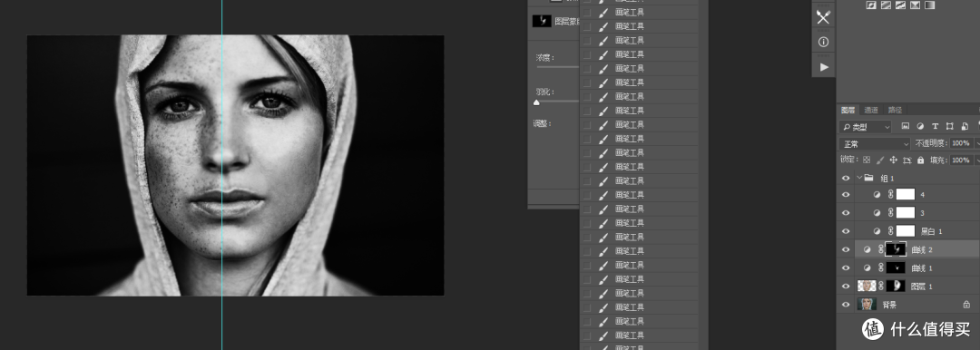Select the 图层 1 mask thumbnail
This screenshot has height=350, width=980.
pos(896,286)
